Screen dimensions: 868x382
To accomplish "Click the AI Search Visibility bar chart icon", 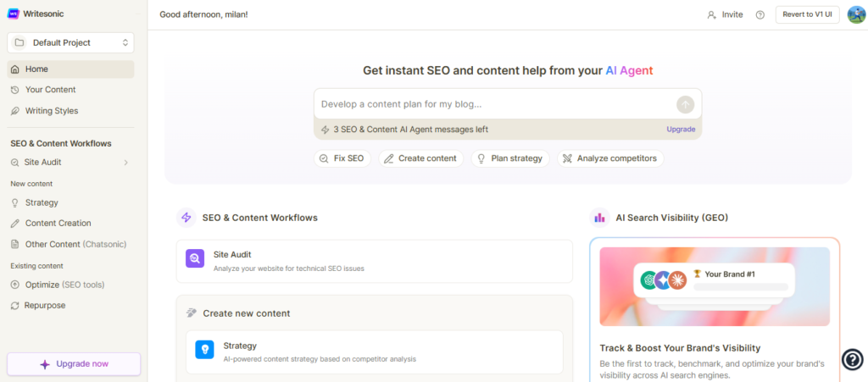I will pyautogui.click(x=599, y=218).
